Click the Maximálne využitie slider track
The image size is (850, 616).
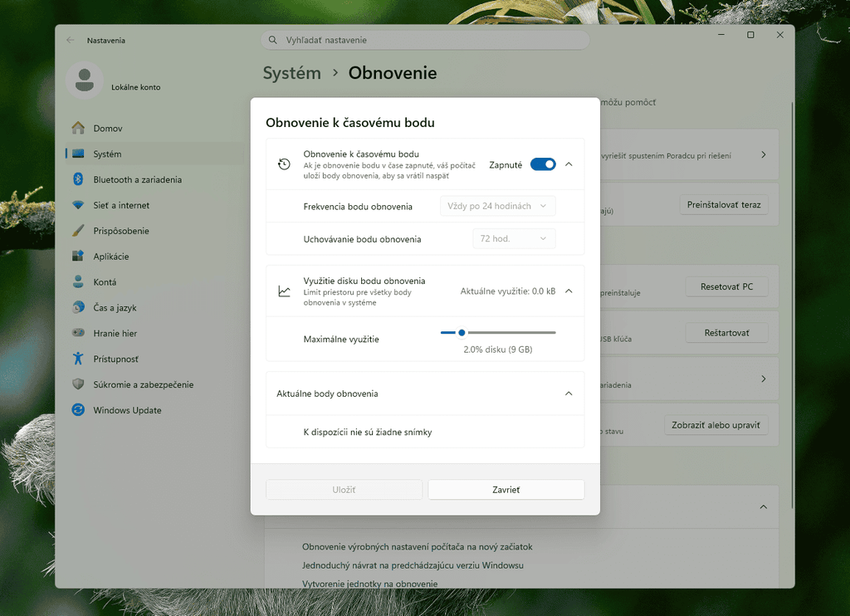(x=498, y=332)
